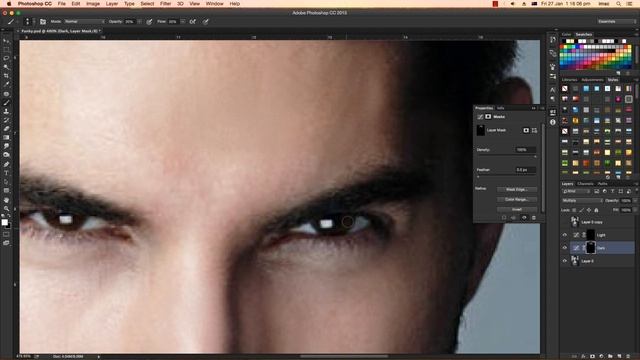Select the Rectangular Marquee tool
640x360 pixels.
(6, 50)
